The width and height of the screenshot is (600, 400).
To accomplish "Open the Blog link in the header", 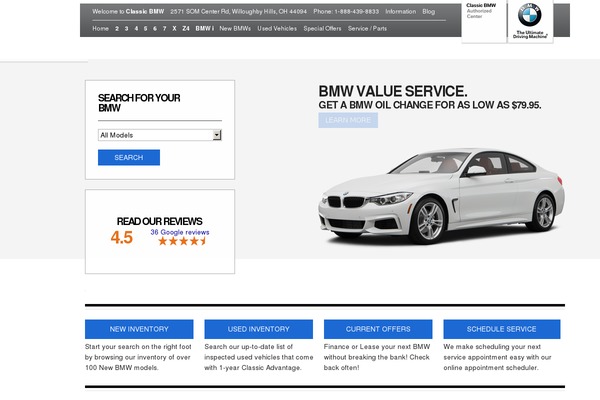I will coord(429,11).
